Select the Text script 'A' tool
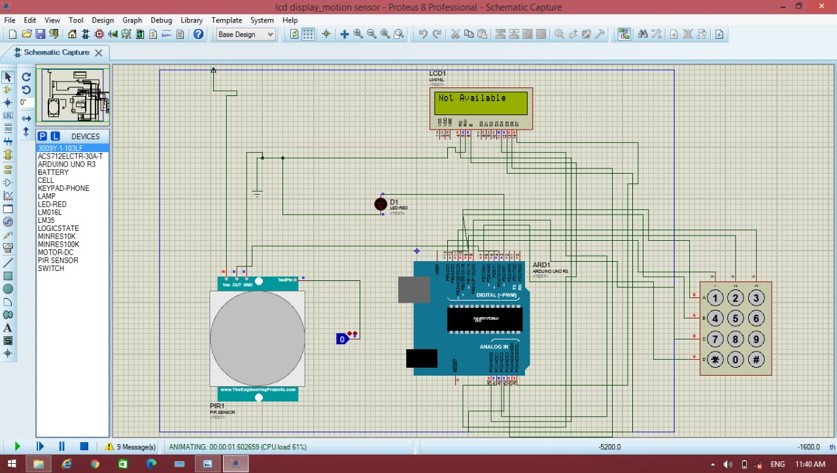837x473 pixels. (8, 328)
